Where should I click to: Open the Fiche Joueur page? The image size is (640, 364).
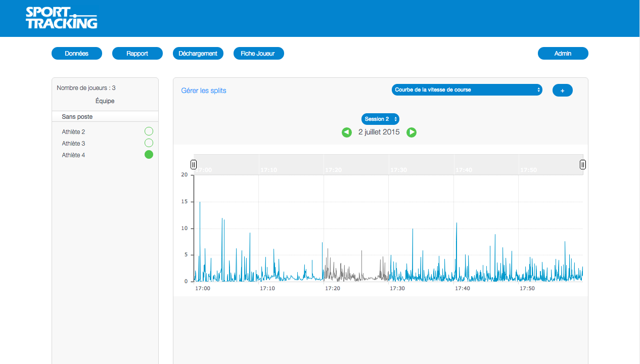click(x=258, y=54)
